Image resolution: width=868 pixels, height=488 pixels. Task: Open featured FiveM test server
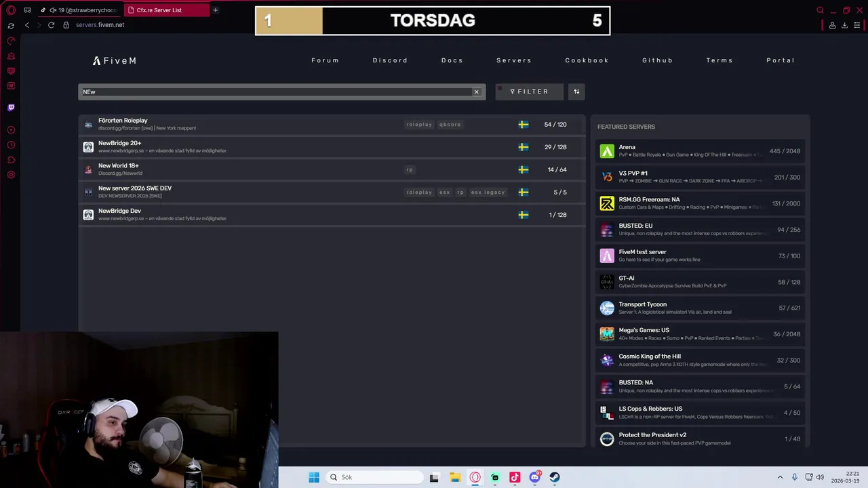pos(700,256)
